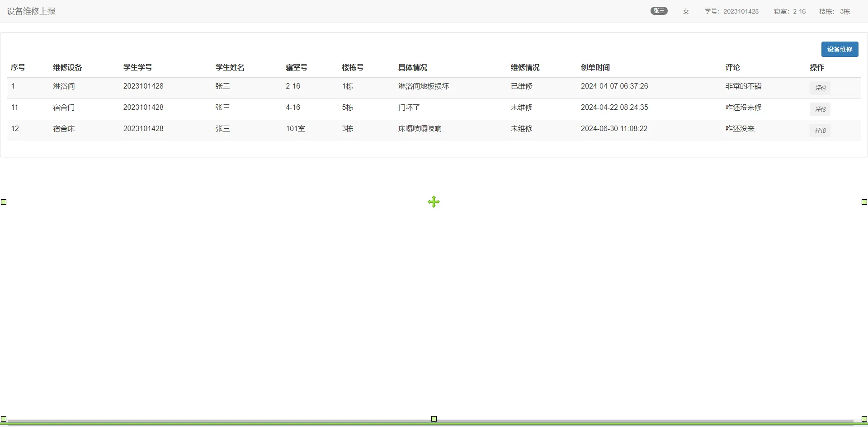Click comment text 咋还没来修

pos(744,107)
